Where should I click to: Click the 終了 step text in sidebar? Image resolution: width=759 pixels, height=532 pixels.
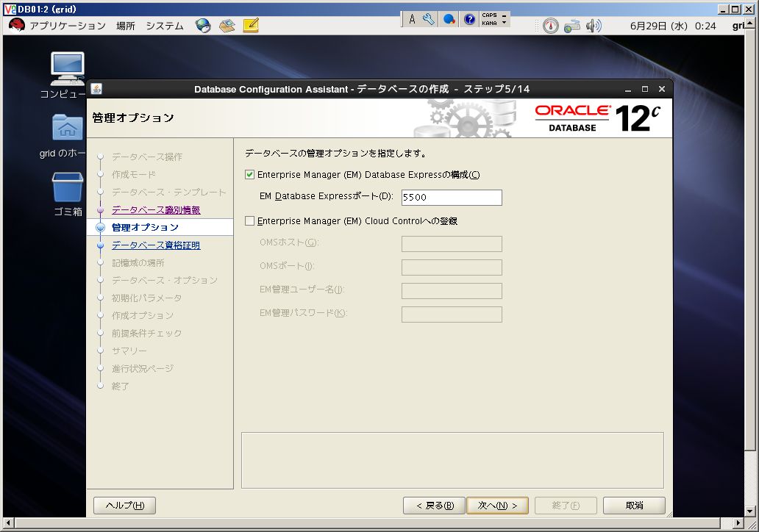point(121,386)
